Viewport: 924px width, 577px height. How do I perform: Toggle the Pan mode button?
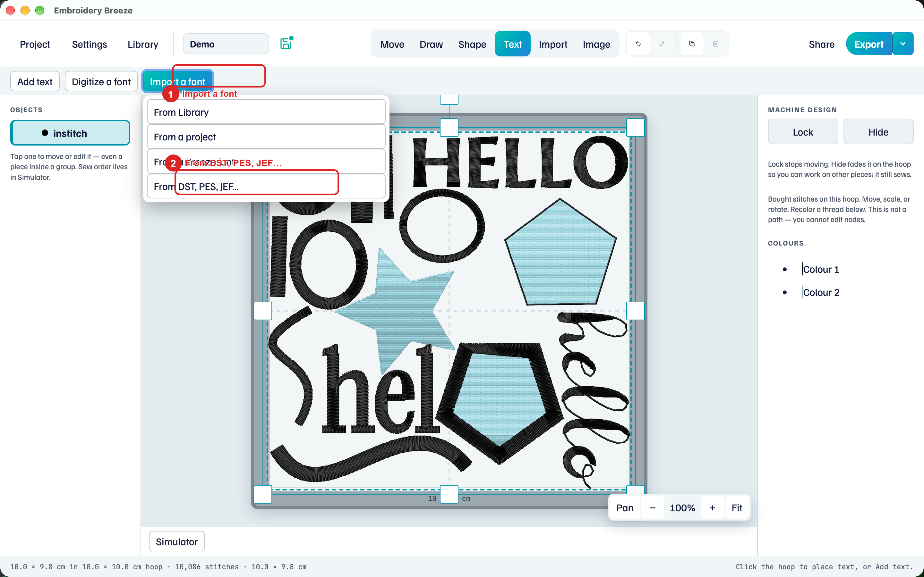point(625,507)
